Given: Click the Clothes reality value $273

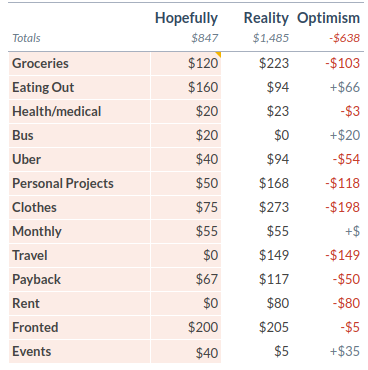Looking at the screenshot, I should pyautogui.click(x=274, y=207).
